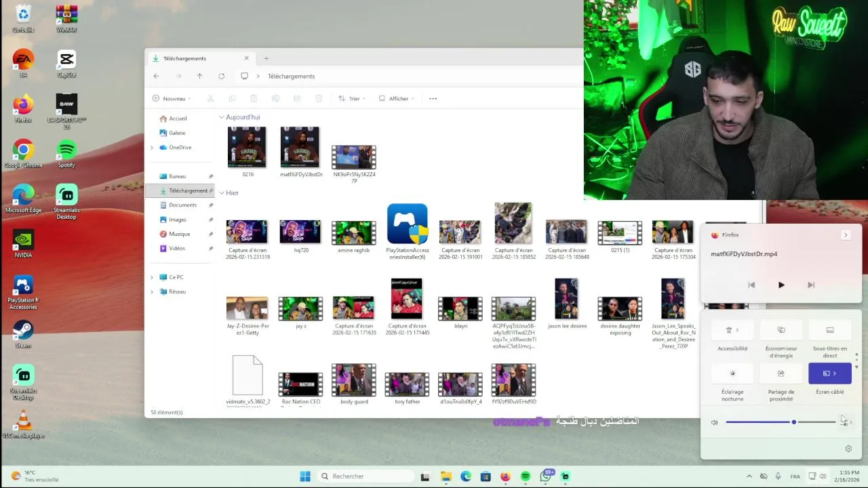This screenshot has width=868, height=488.
Task: Collapse the Aujourd'hui group
Action: coord(222,117)
